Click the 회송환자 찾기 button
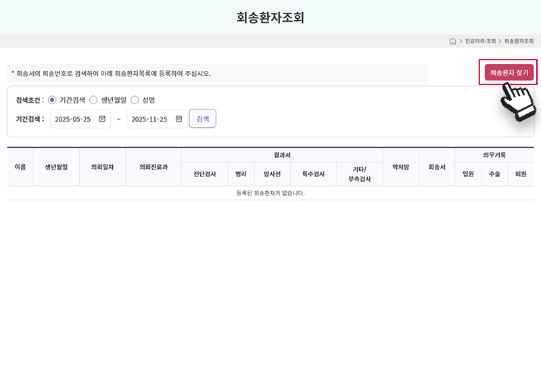This screenshot has width=541, height=392. pyautogui.click(x=508, y=72)
